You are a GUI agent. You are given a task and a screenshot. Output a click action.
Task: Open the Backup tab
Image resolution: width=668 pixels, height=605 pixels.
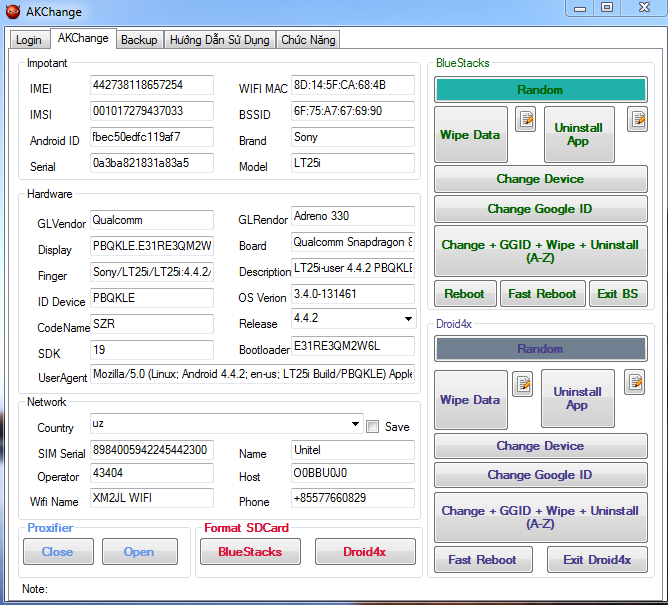pos(139,40)
